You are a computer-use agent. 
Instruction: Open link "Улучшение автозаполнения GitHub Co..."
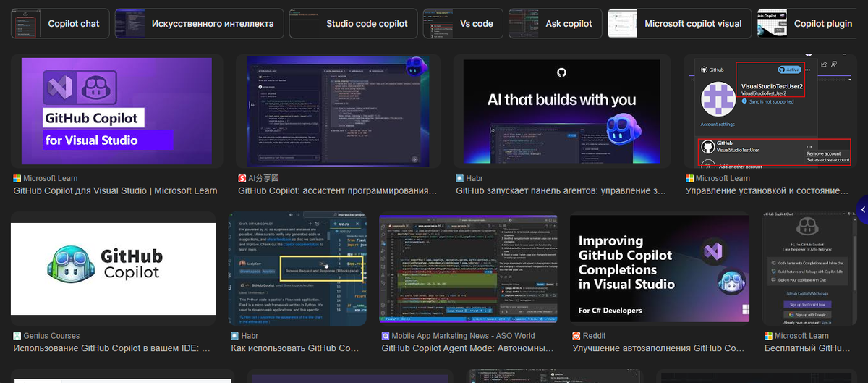point(659,348)
